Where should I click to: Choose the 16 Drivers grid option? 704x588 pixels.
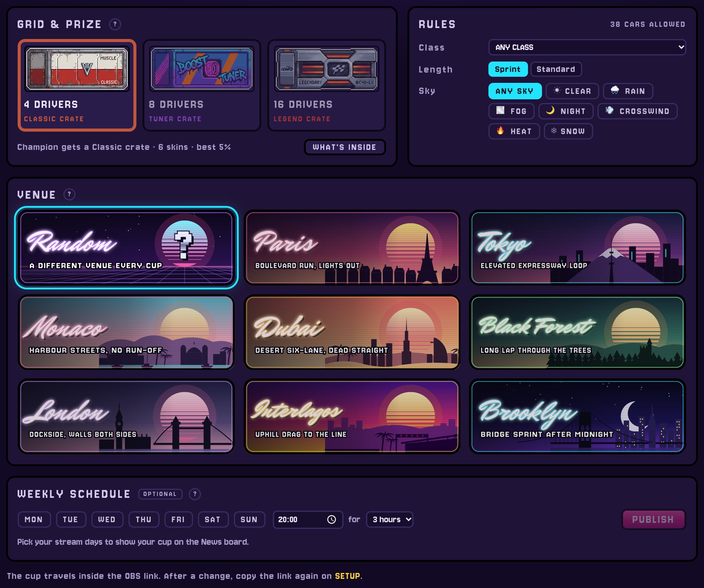click(326, 85)
